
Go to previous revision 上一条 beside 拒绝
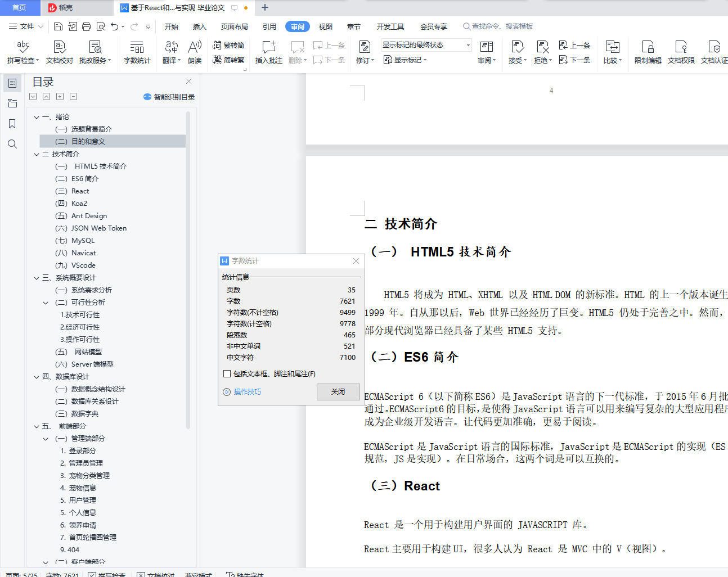[574, 46]
